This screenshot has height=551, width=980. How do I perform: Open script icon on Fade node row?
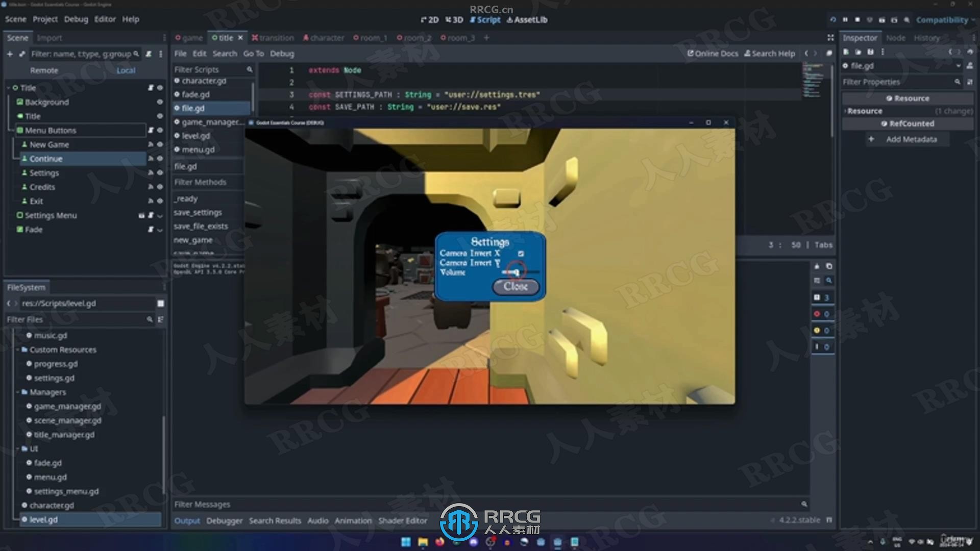coord(151,230)
